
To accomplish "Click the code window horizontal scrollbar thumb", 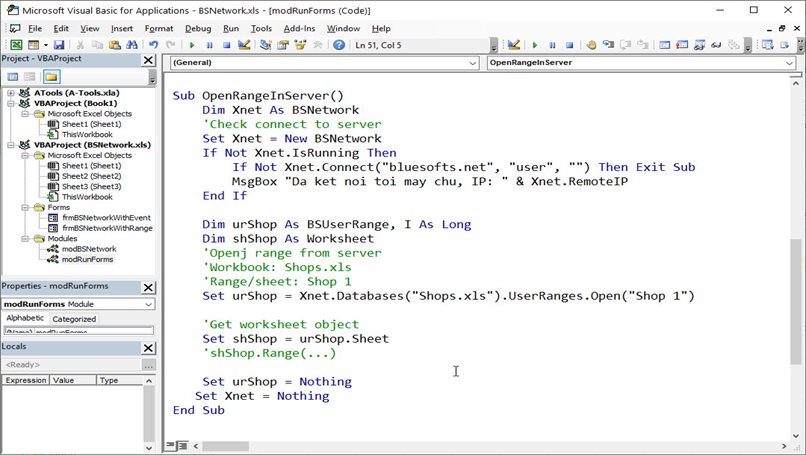I will [225, 446].
